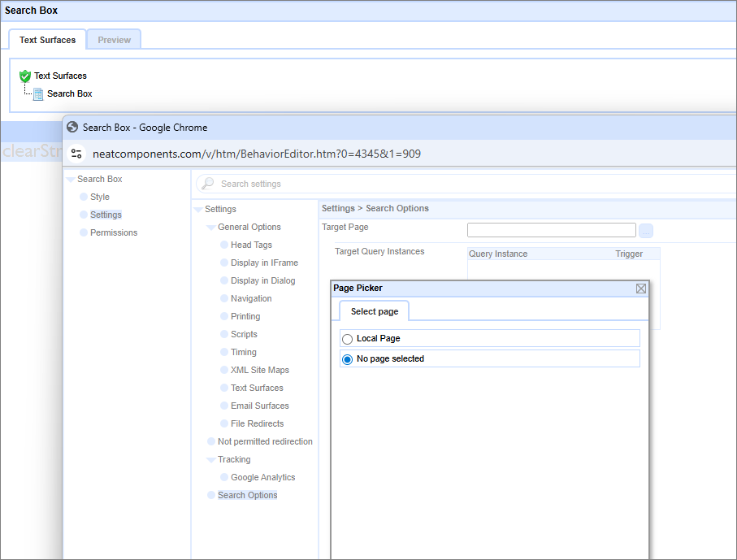Click the Chrome site settings icon
Viewport: 737px width, 560px height.
[x=77, y=154]
